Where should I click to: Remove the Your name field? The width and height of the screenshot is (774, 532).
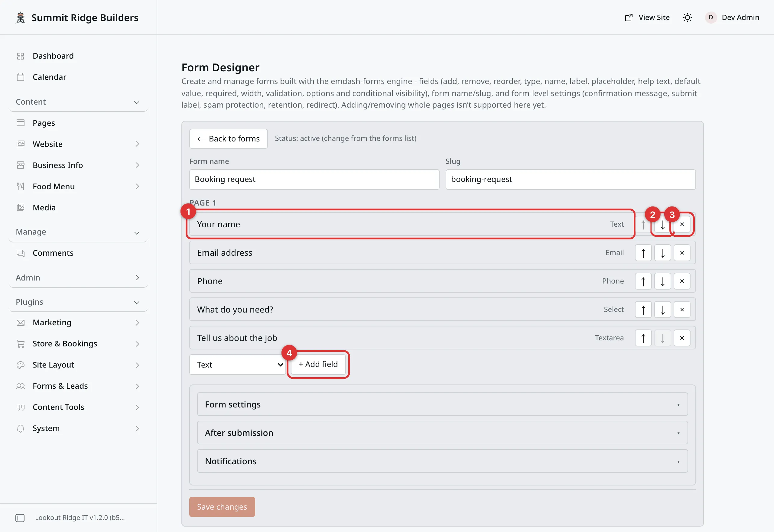[682, 225]
